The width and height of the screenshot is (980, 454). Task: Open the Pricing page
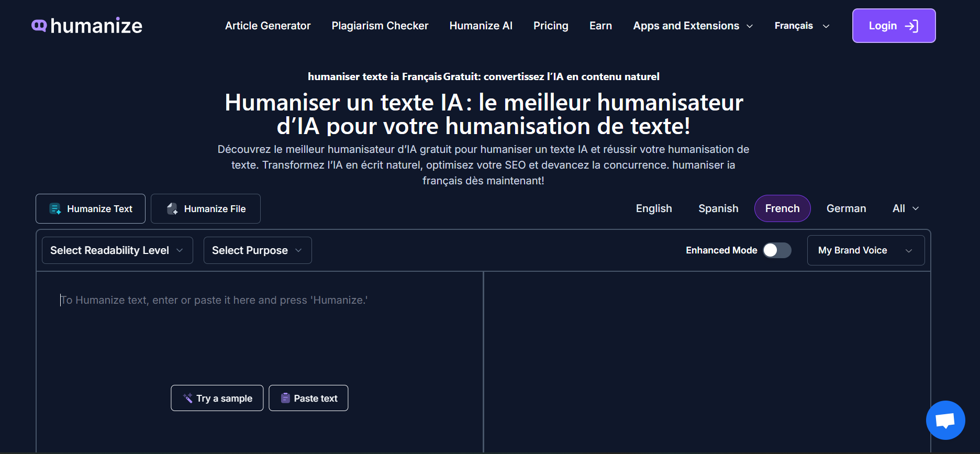point(551,26)
